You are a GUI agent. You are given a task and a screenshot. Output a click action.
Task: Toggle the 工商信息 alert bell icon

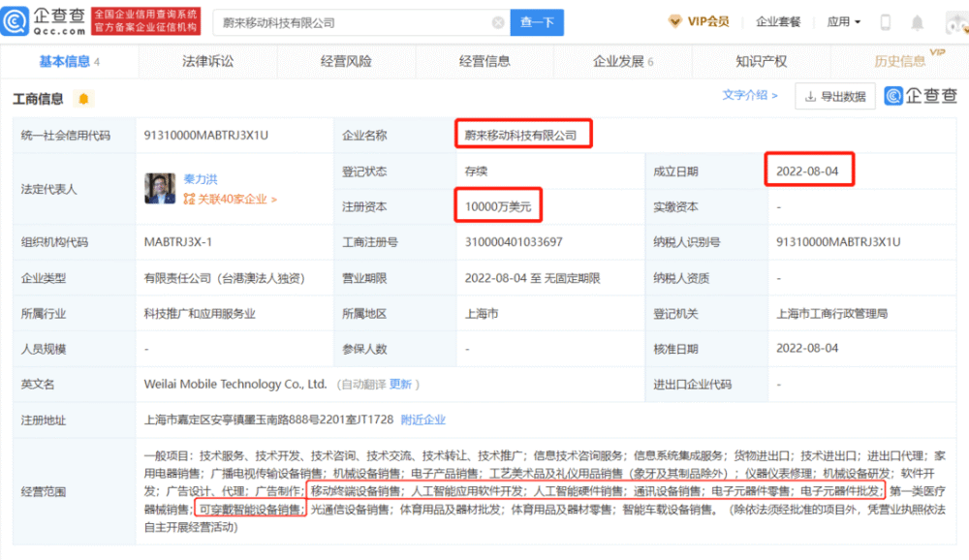(83, 99)
